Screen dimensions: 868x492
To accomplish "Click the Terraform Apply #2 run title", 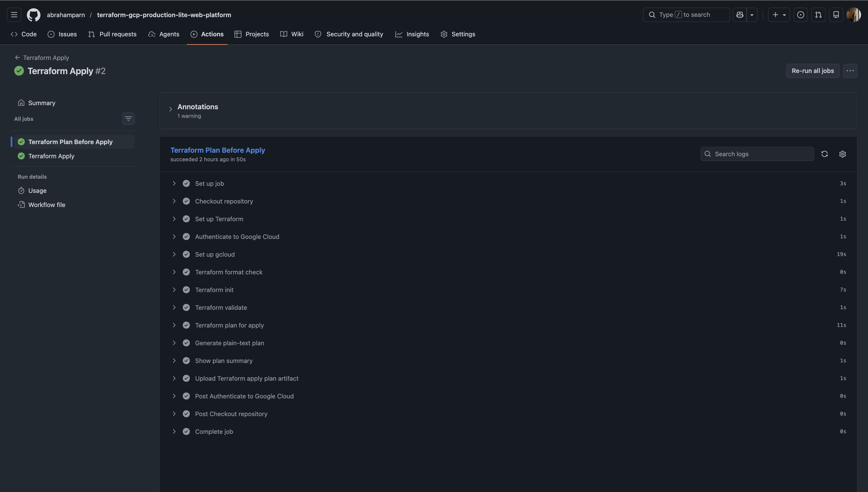I will 66,71.
